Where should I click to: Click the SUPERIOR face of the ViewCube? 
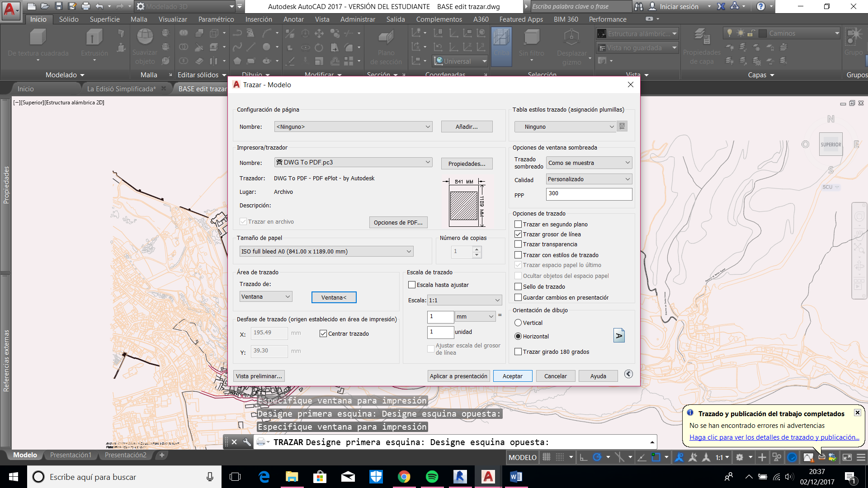(x=831, y=145)
